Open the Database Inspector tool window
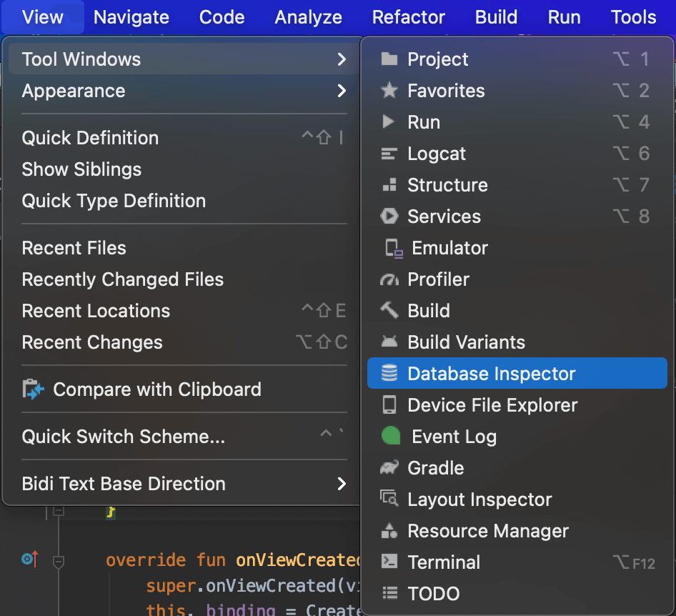Viewport: 676px width, 616px height. 517,373
